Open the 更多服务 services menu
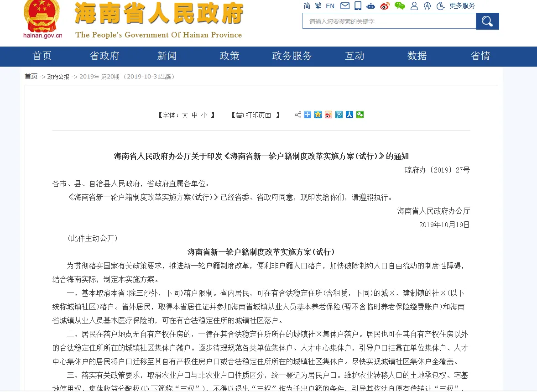The image size is (537, 392). tap(462, 5)
